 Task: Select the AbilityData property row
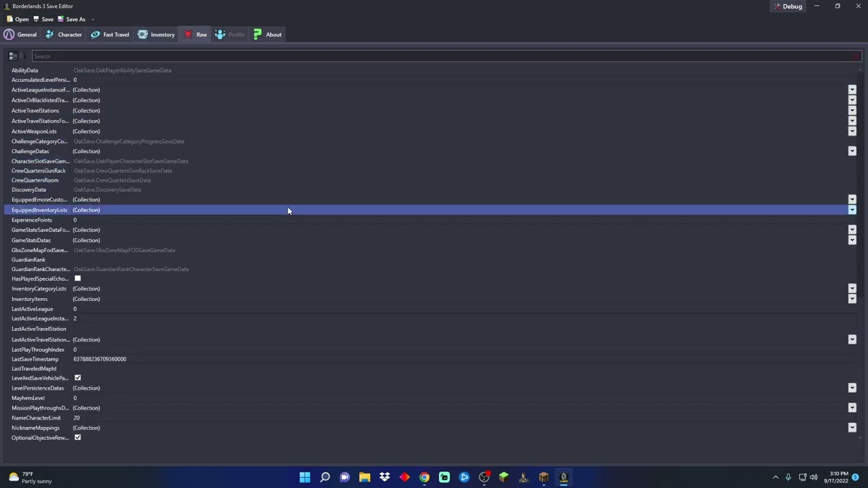pyautogui.click(x=431, y=70)
